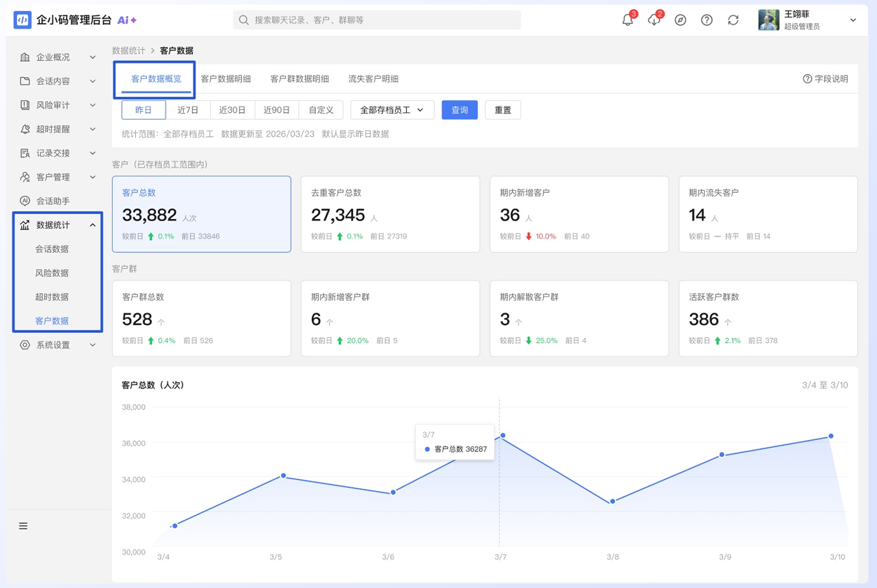Switch to 客户数据明细 tab
Viewport: 877px width, 588px height.
(x=226, y=79)
